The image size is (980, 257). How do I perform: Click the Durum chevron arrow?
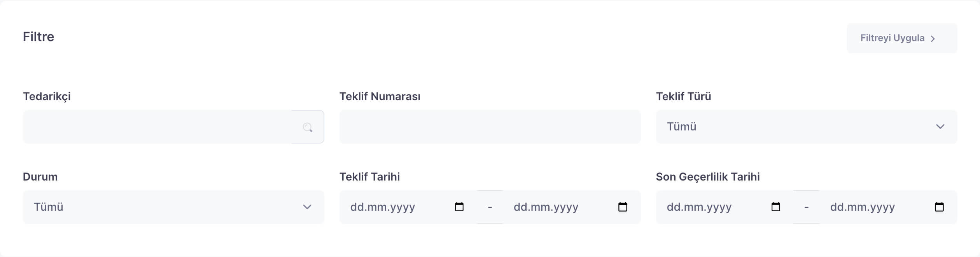[x=307, y=207]
